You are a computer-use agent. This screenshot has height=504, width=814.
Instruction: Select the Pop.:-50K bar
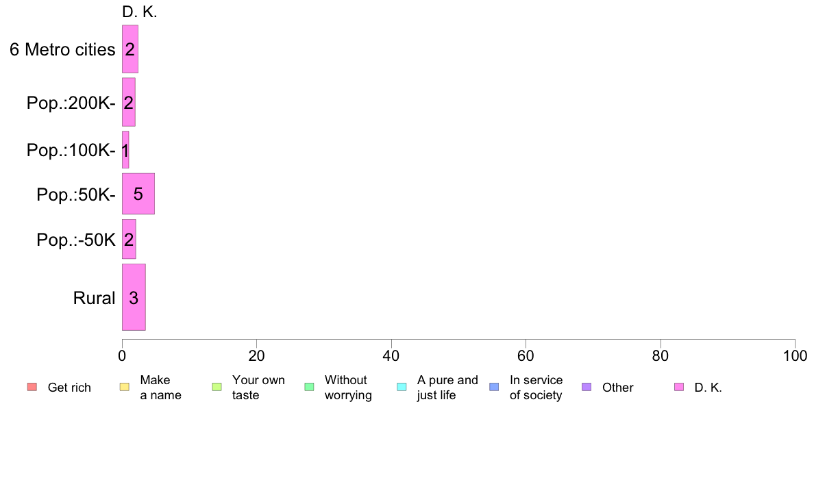(129, 239)
